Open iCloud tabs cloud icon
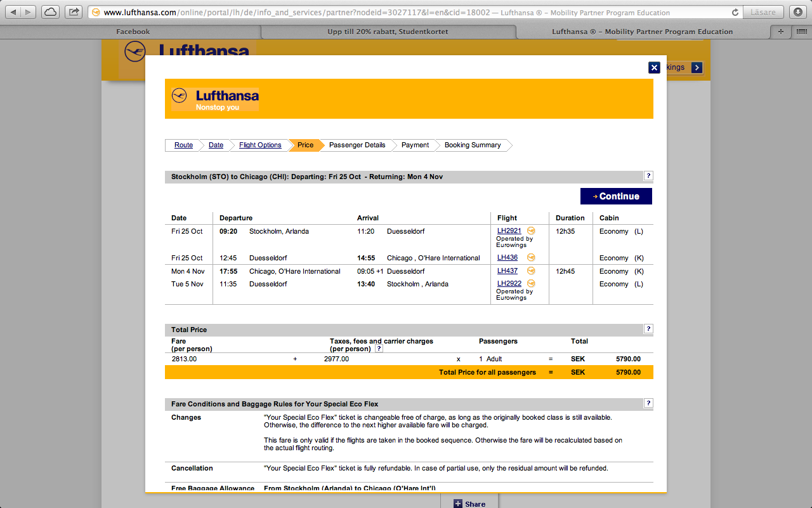 coord(50,12)
